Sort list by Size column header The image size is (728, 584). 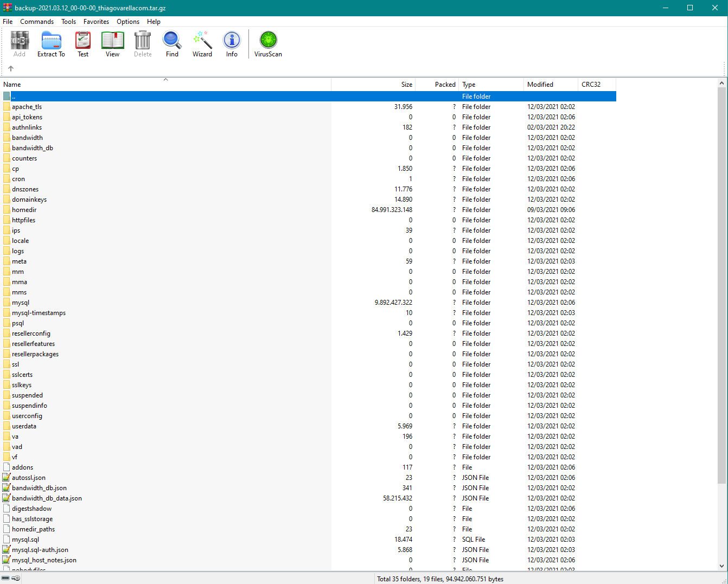coord(373,85)
